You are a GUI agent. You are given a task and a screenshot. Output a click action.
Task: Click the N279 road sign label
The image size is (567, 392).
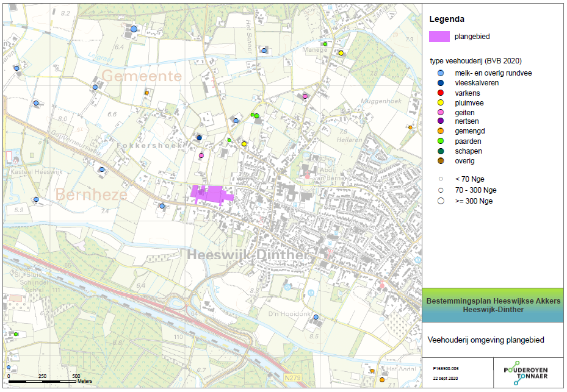point(292,378)
